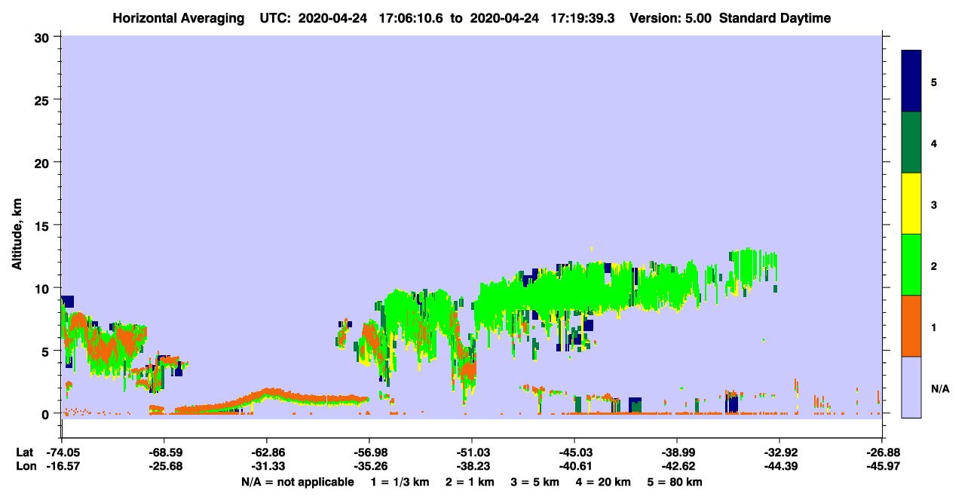Click the end time '17:19:39.3' in the title
Viewport: 980px width, 503px height.
point(583,18)
